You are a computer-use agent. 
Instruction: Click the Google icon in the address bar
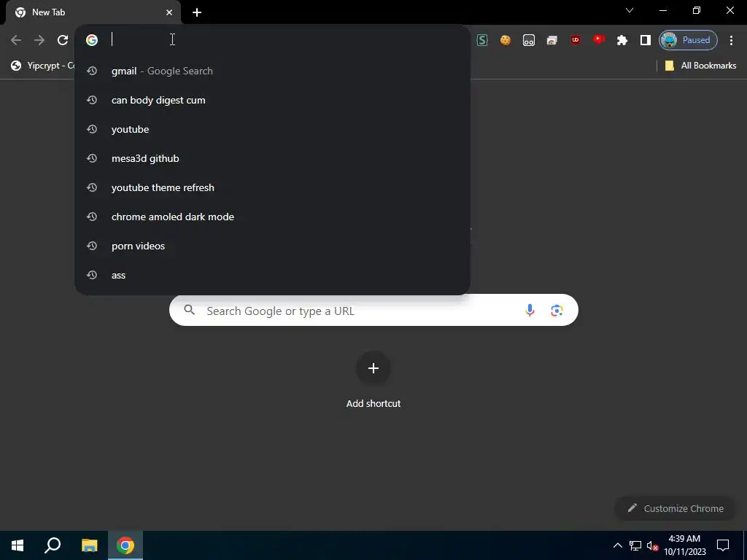[x=92, y=40]
